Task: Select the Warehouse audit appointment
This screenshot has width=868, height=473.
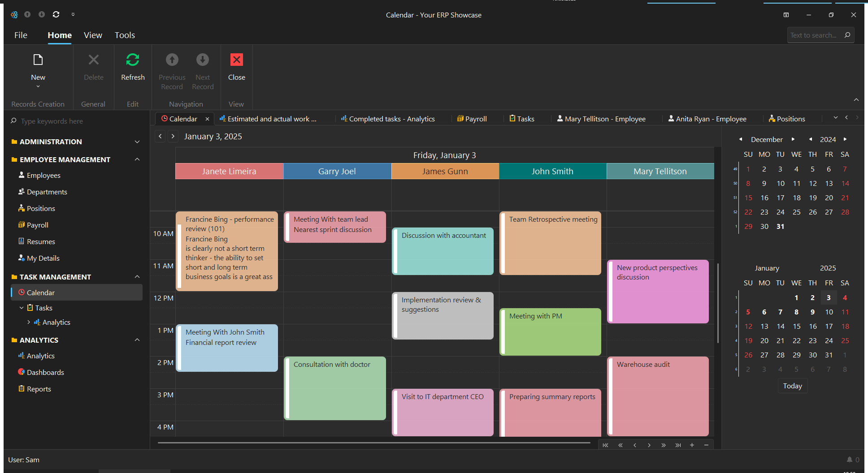Action: coord(658,394)
